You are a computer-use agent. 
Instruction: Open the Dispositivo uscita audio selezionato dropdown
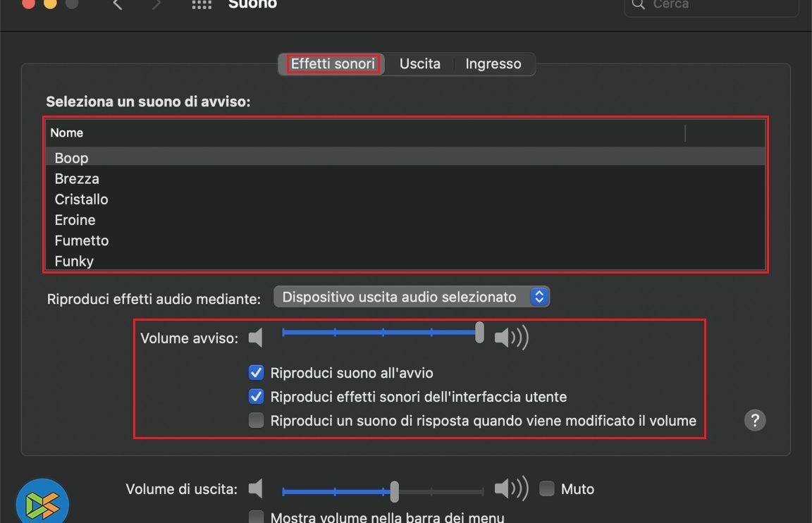click(411, 297)
